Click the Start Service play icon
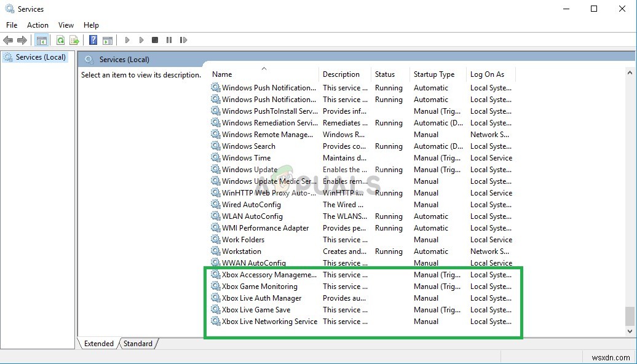 click(127, 40)
